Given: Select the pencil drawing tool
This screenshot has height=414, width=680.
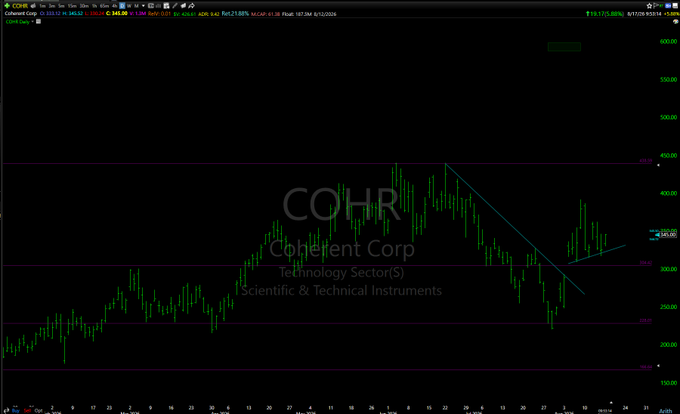Looking at the screenshot, I should tap(175, 6).
